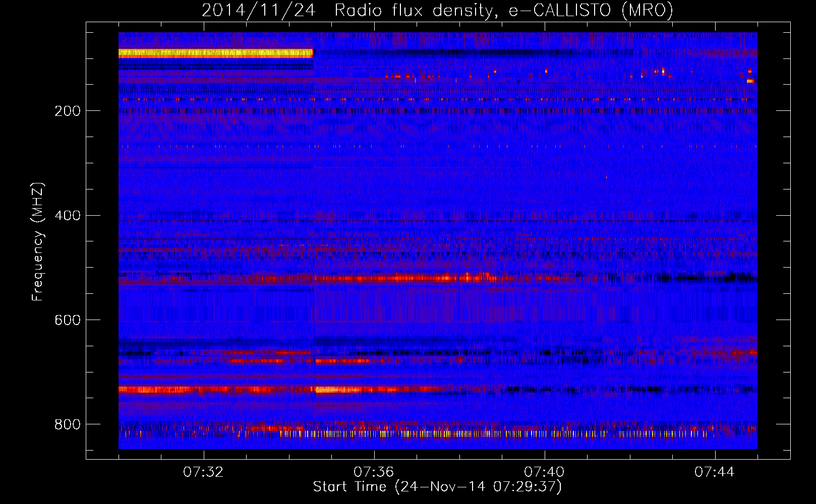Click the 07:32 time tick label

pos(203,472)
